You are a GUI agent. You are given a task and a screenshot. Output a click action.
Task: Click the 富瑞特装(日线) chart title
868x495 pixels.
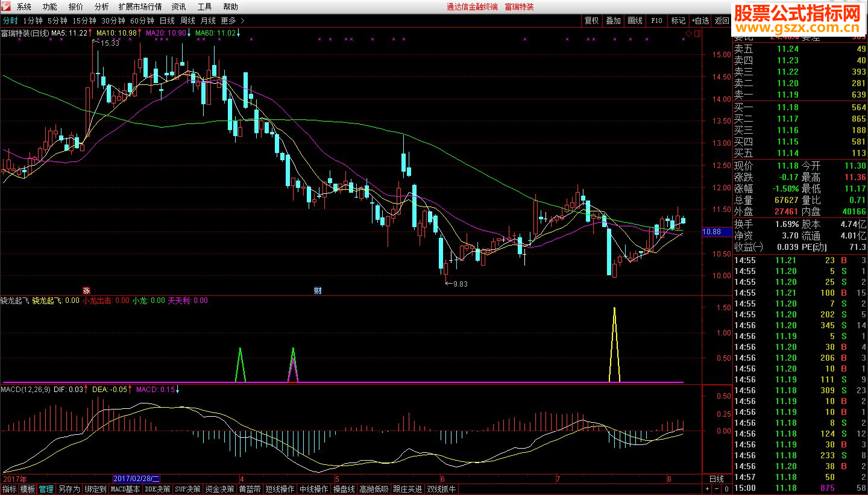[25, 33]
